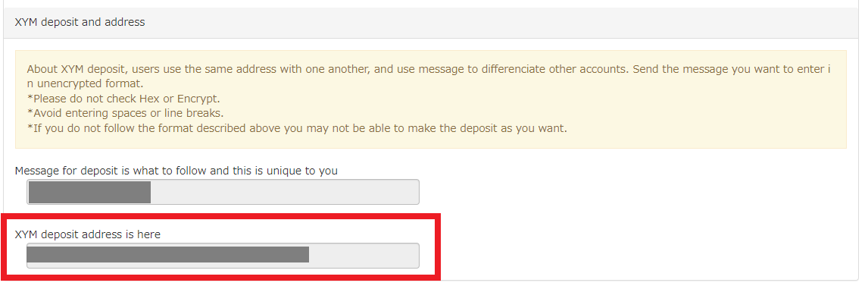
Task: Click the XYM deposit address field
Action: pos(223,256)
